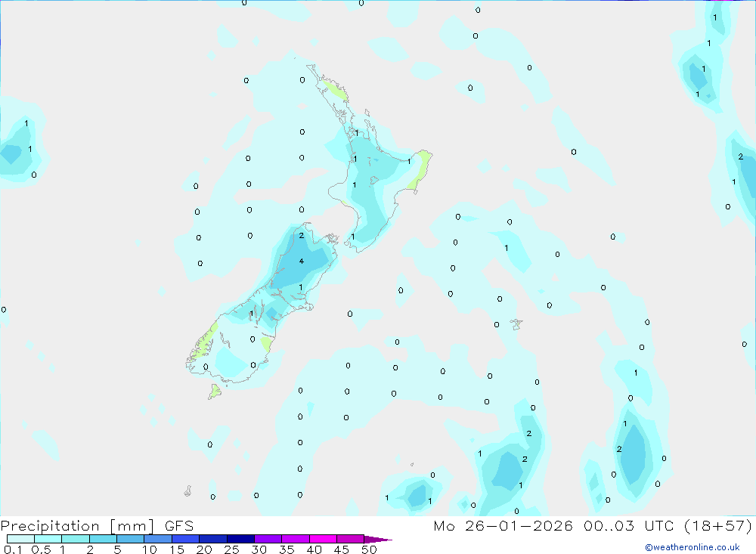Image resolution: width=756 pixels, height=554 pixels.
Task: Click the 35–40 mm violet swatch
Action: coord(296,539)
